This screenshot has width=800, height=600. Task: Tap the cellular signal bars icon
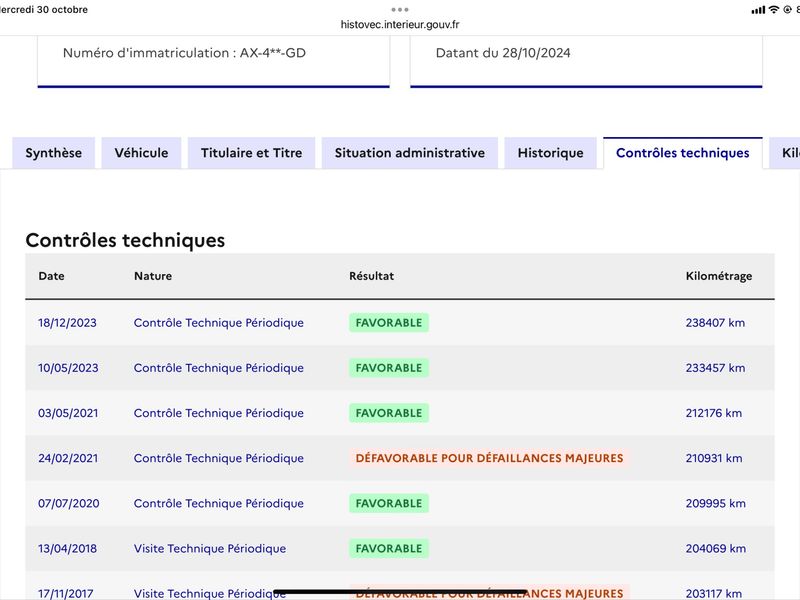point(758,10)
